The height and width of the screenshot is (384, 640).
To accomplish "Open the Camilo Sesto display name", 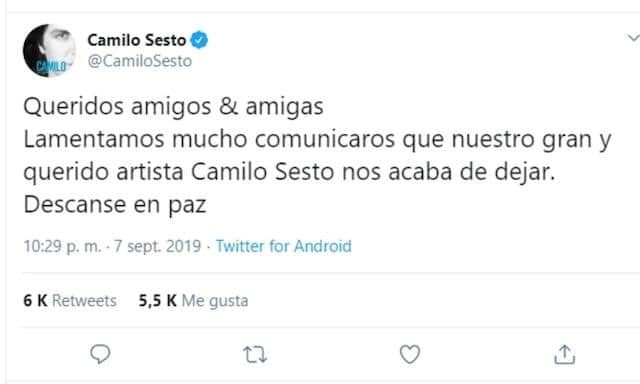I will click(x=137, y=40).
